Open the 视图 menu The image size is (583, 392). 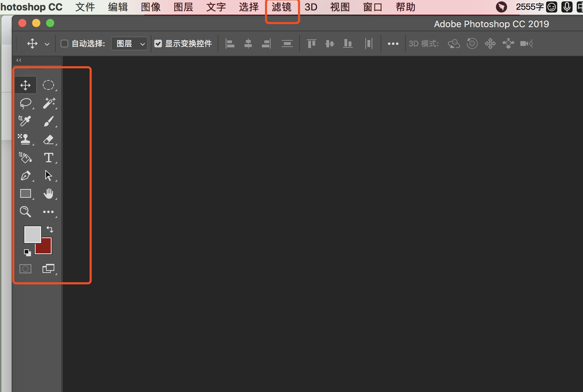(340, 7)
